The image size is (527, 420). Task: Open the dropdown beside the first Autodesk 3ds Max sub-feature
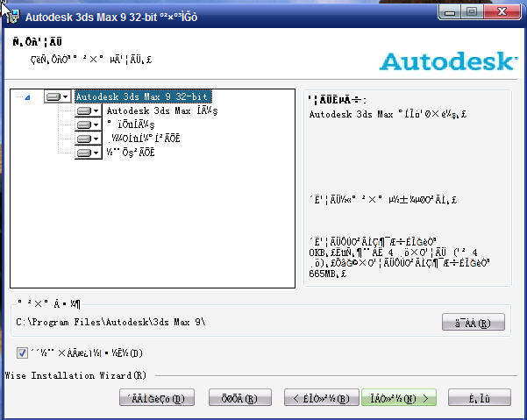click(88, 110)
